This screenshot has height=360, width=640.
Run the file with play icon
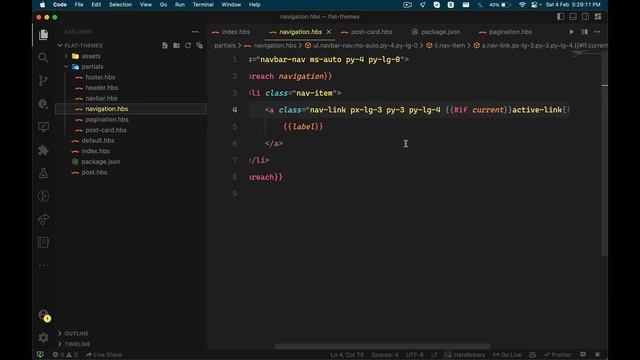(x=571, y=32)
